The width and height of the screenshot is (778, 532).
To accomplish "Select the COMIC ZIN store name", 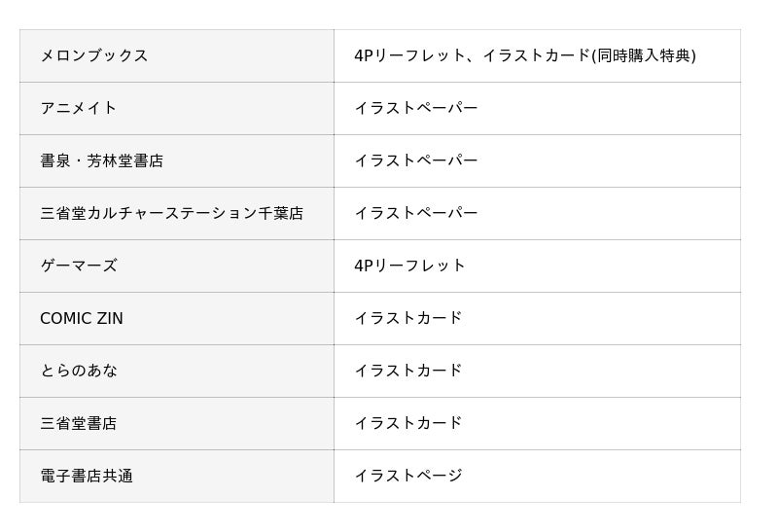I will click(82, 318).
